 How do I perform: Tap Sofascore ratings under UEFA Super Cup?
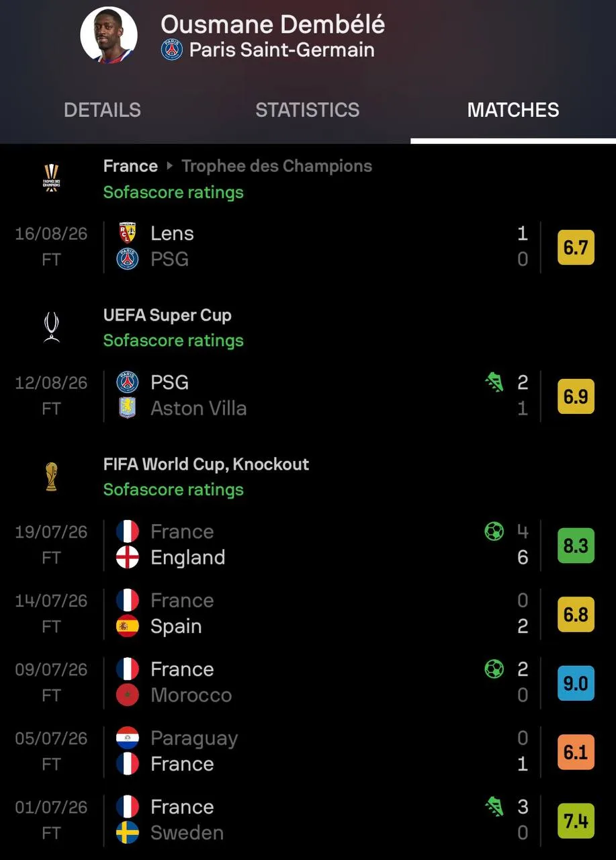coord(173,341)
